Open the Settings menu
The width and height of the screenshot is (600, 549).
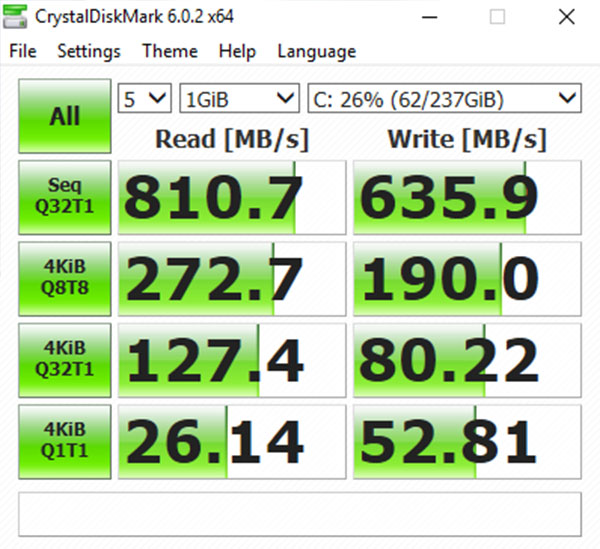(89, 51)
